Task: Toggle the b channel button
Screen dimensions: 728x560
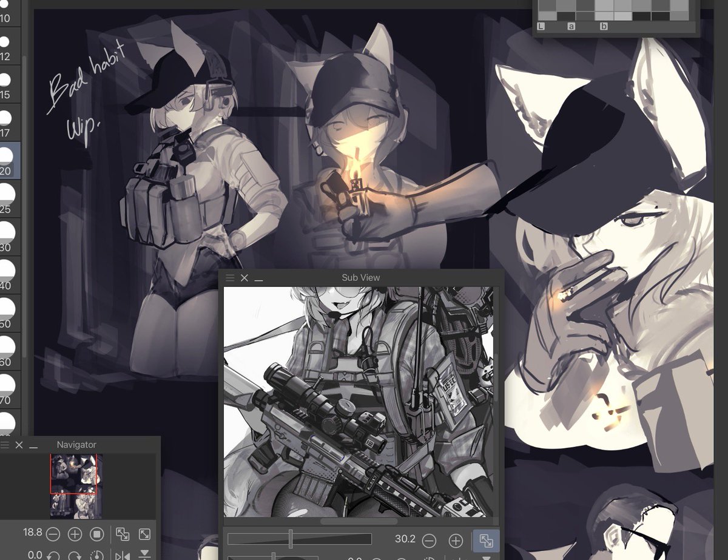Action: 604,27
